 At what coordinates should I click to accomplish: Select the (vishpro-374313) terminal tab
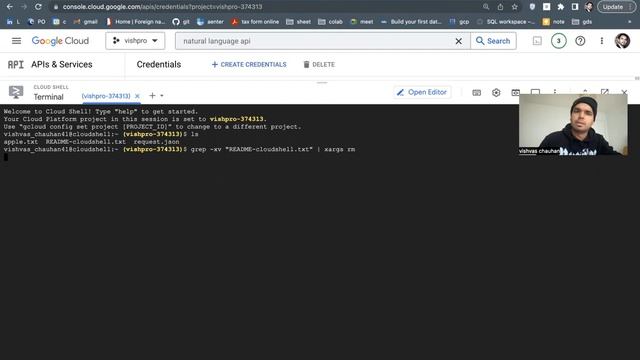[x=106, y=96]
